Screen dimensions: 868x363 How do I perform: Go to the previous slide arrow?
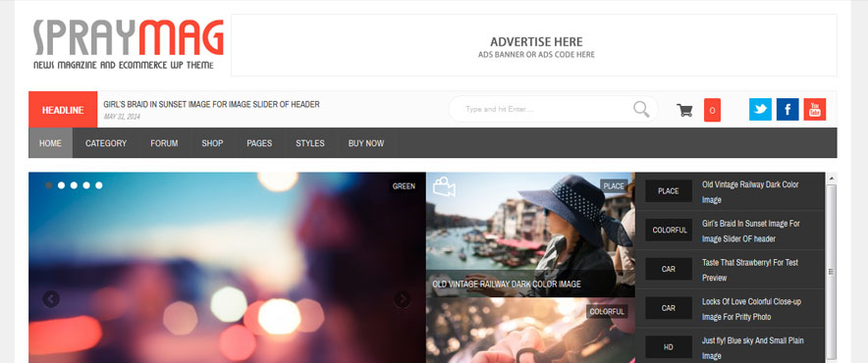(51, 299)
